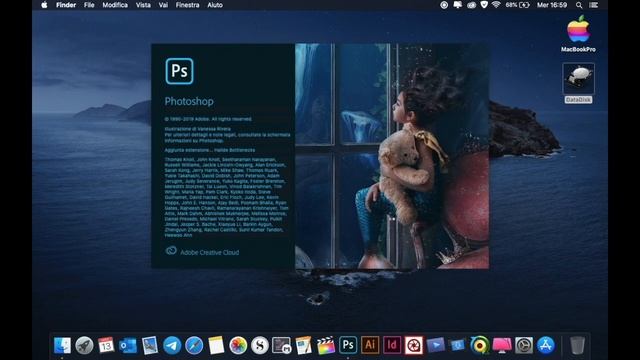The width and height of the screenshot is (640, 360).
Task: Open the Finestra menu
Action: [x=187, y=5]
